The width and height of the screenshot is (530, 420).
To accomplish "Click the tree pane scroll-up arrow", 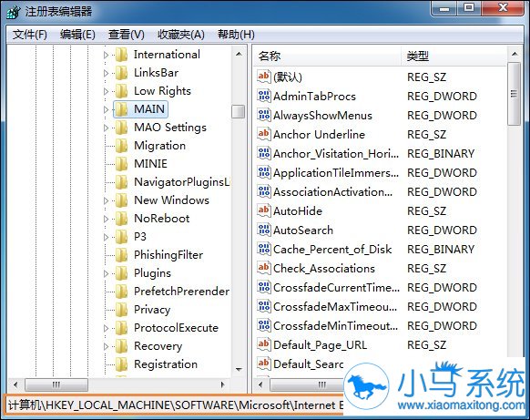I will pyautogui.click(x=239, y=54).
